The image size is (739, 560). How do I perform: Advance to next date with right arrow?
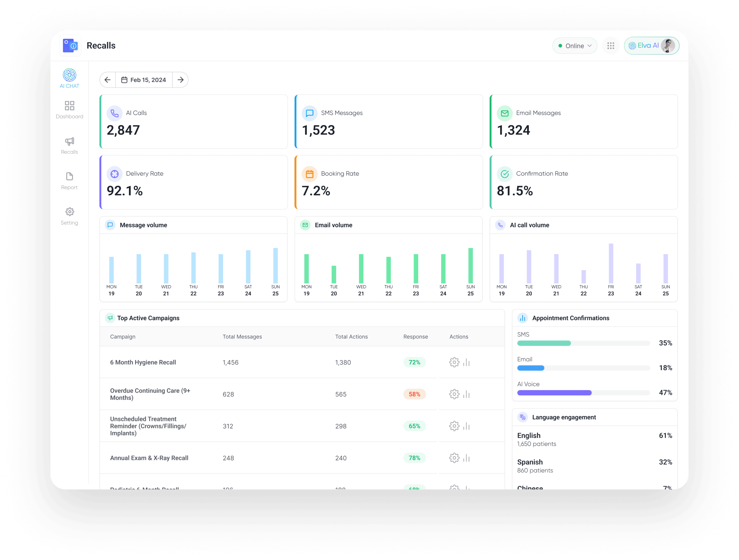click(180, 80)
